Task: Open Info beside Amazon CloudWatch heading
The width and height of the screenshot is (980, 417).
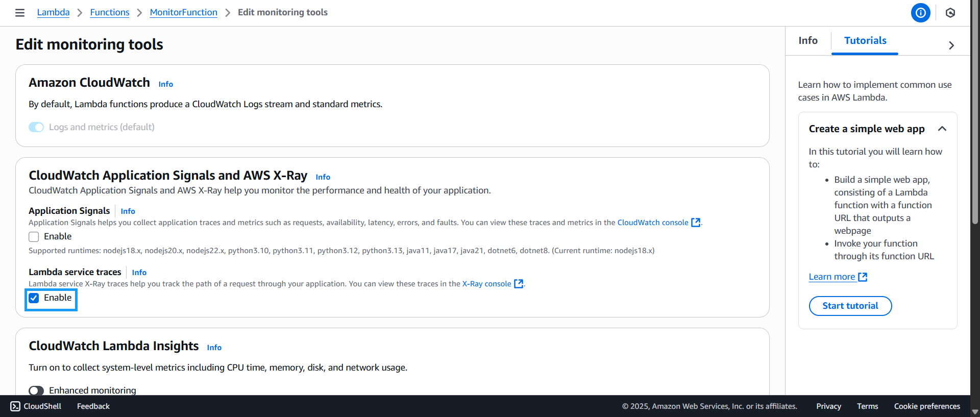Action: [x=165, y=84]
